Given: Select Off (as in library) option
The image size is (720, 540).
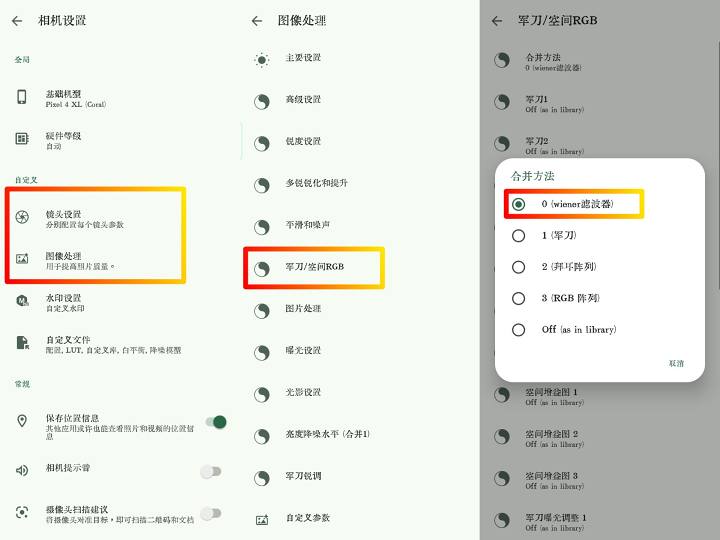Looking at the screenshot, I should click(518, 330).
